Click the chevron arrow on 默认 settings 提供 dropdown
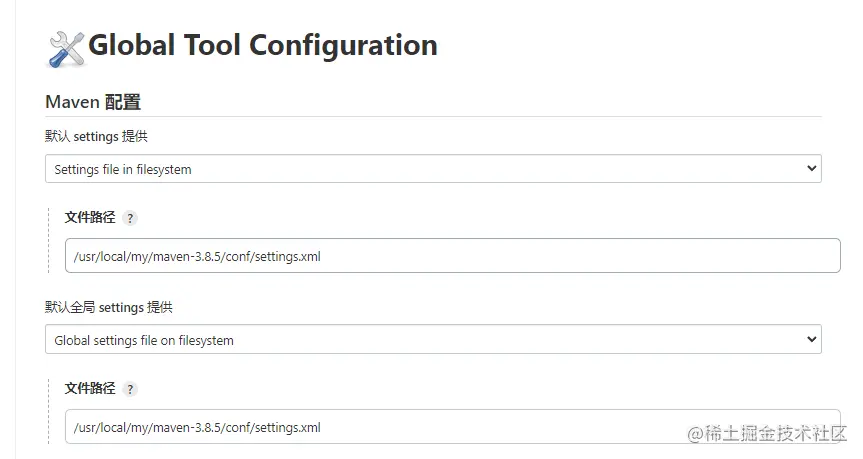Screen dimensions: 863x459 [811, 169]
